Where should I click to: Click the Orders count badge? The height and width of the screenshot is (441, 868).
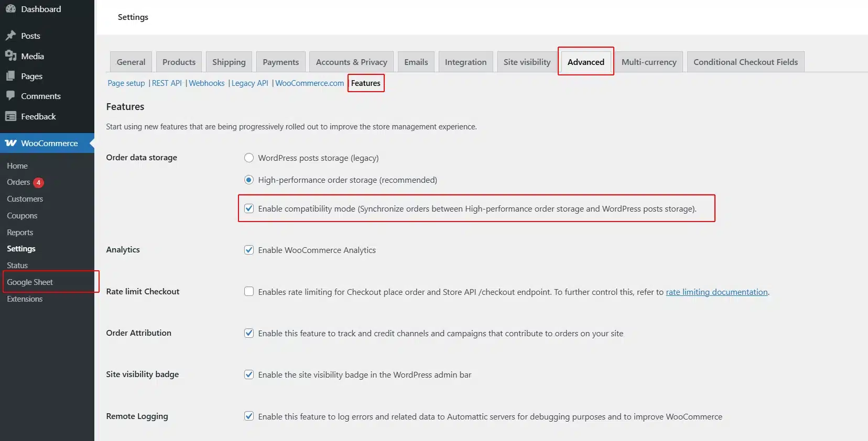click(x=38, y=182)
